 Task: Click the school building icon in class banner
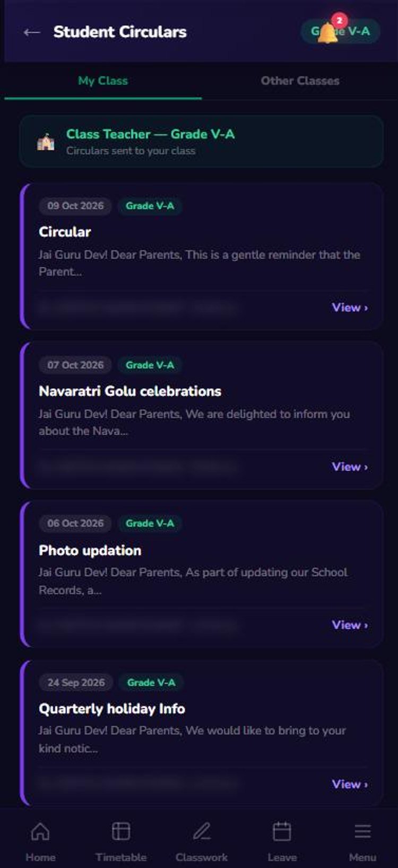point(46,142)
